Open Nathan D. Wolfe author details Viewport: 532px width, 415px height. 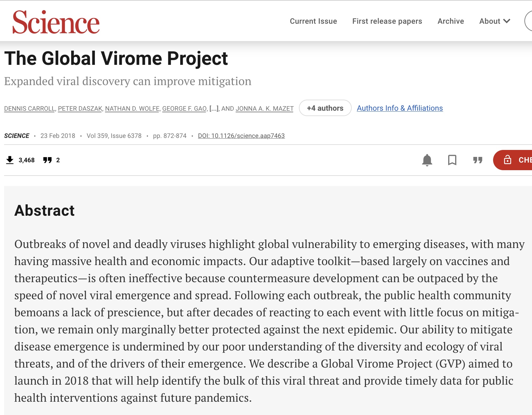pos(132,108)
